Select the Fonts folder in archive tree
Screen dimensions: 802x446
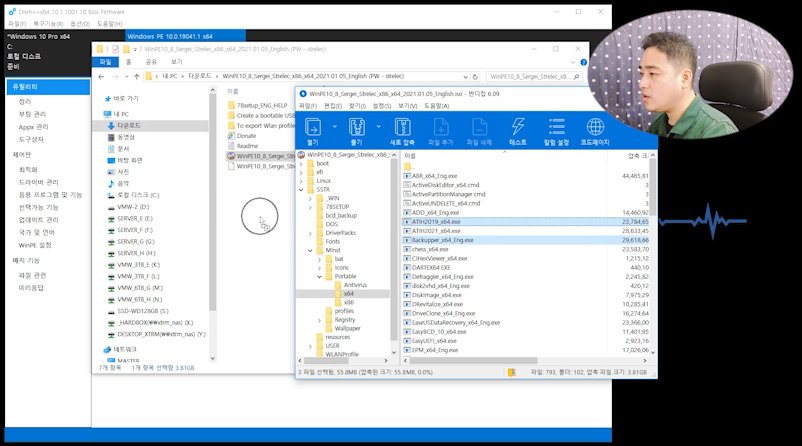332,241
